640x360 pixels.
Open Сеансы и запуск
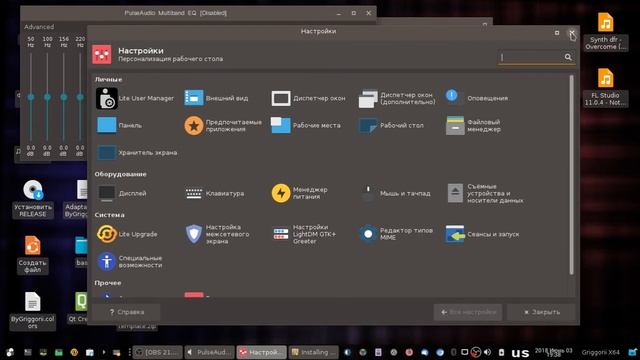point(482,234)
